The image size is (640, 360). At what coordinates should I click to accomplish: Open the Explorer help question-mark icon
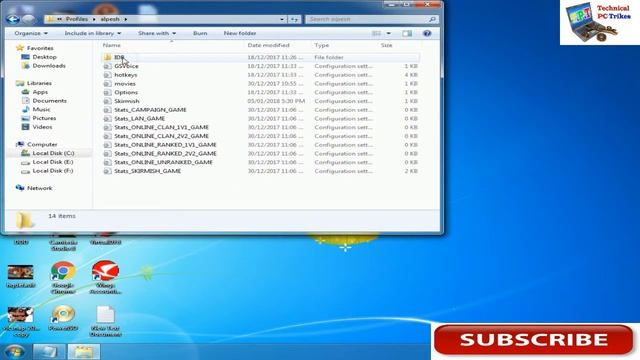[427, 33]
